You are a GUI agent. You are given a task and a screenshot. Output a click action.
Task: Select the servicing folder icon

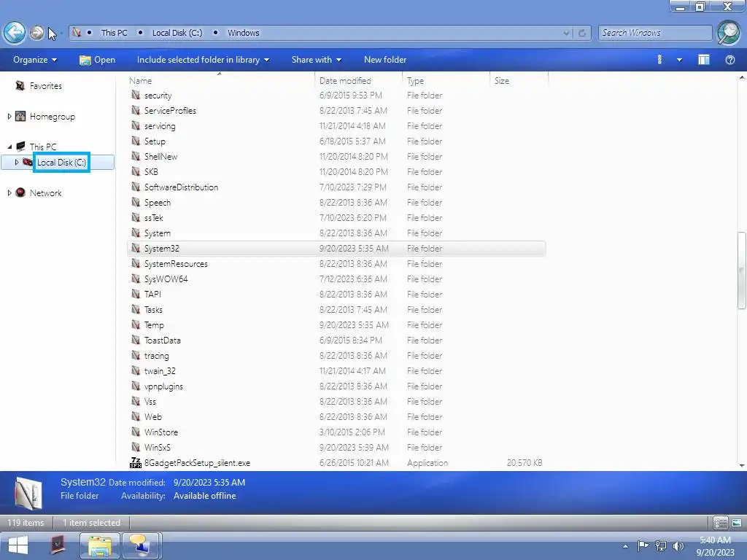tap(136, 125)
